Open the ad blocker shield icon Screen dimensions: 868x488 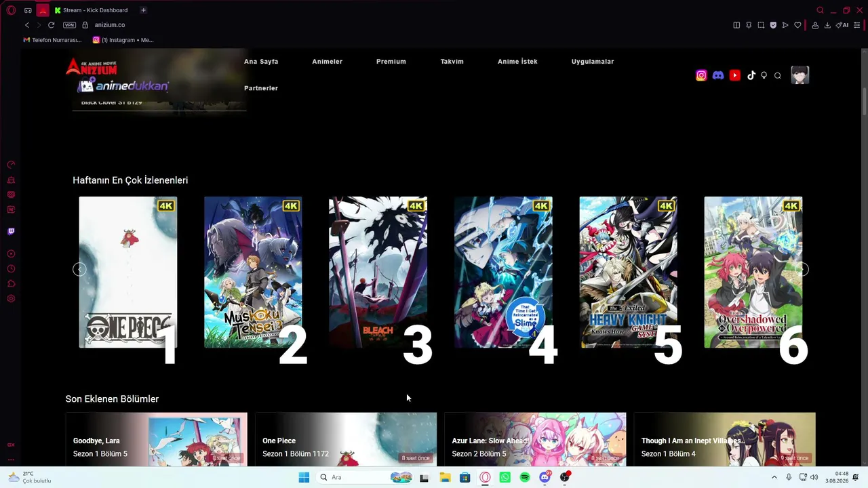[x=773, y=25]
